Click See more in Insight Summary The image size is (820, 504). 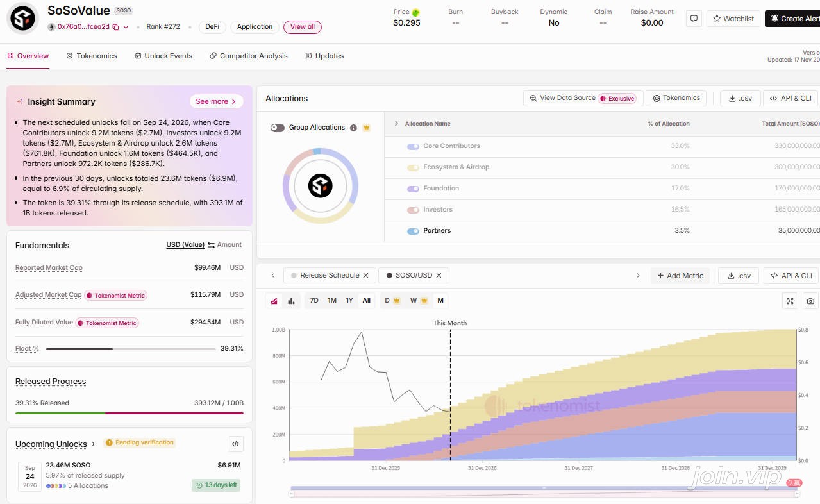[216, 101]
